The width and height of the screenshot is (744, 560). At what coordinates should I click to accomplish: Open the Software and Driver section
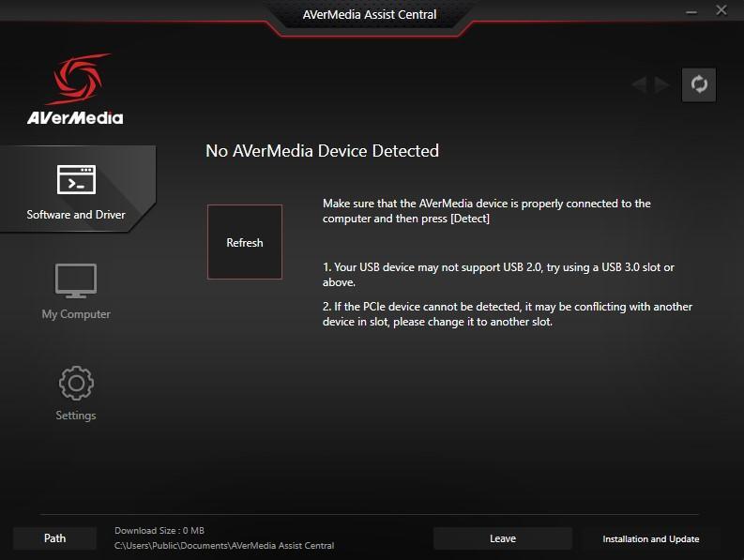(x=76, y=189)
